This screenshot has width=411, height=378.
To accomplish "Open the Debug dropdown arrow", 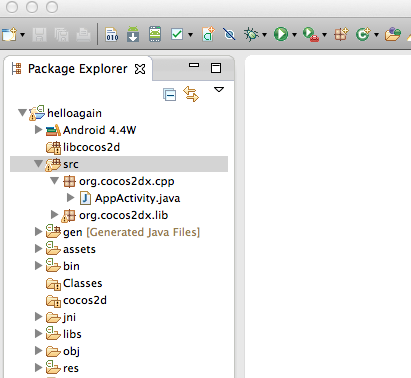I will point(264,35).
